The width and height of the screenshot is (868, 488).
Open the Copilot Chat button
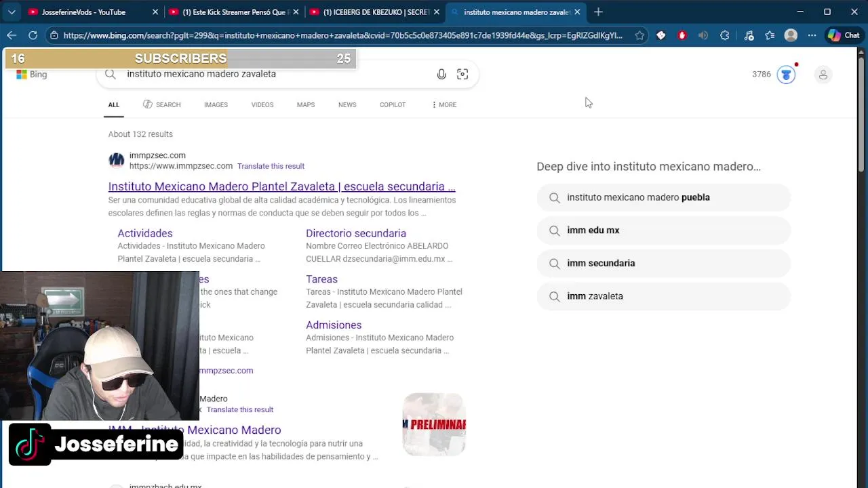pyautogui.click(x=844, y=35)
